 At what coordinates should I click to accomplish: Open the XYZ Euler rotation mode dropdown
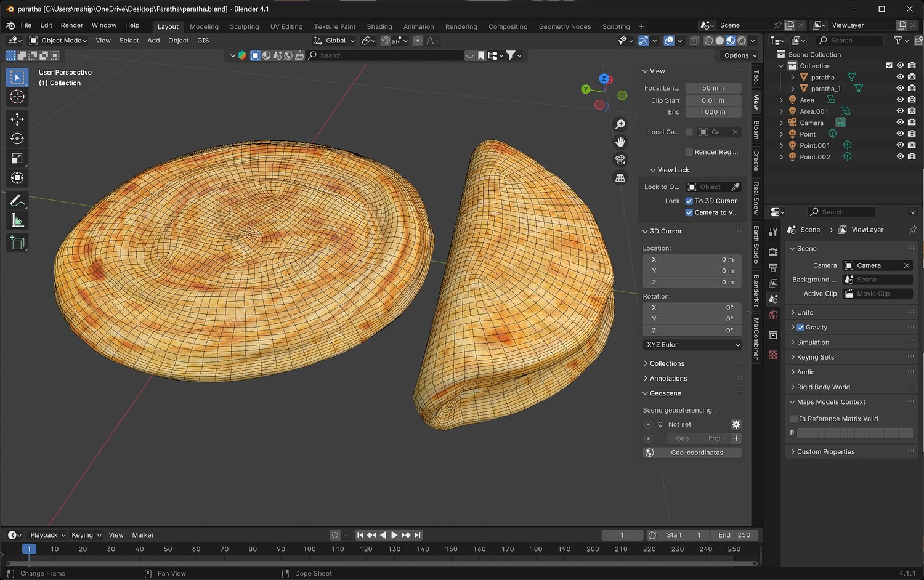pos(692,345)
